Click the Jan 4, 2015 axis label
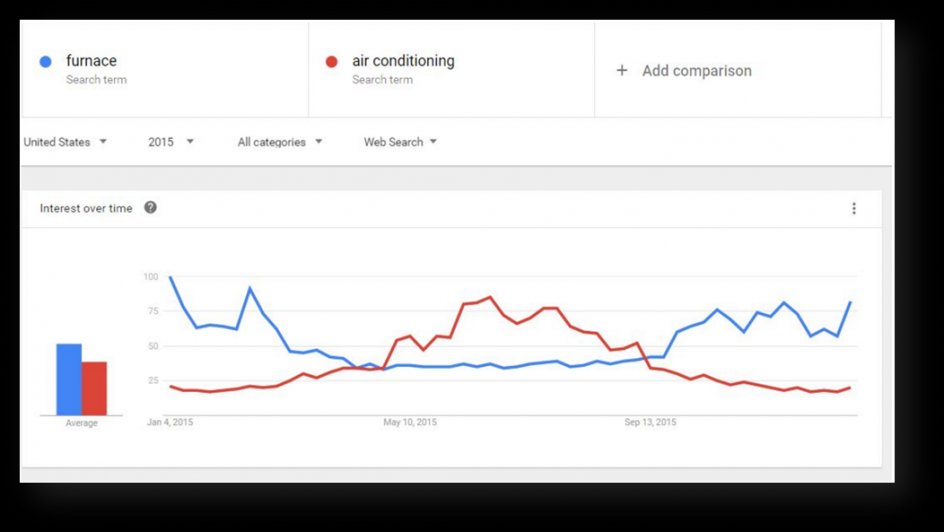Image resolution: width=944 pixels, height=532 pixels. [x=170, y=423]
